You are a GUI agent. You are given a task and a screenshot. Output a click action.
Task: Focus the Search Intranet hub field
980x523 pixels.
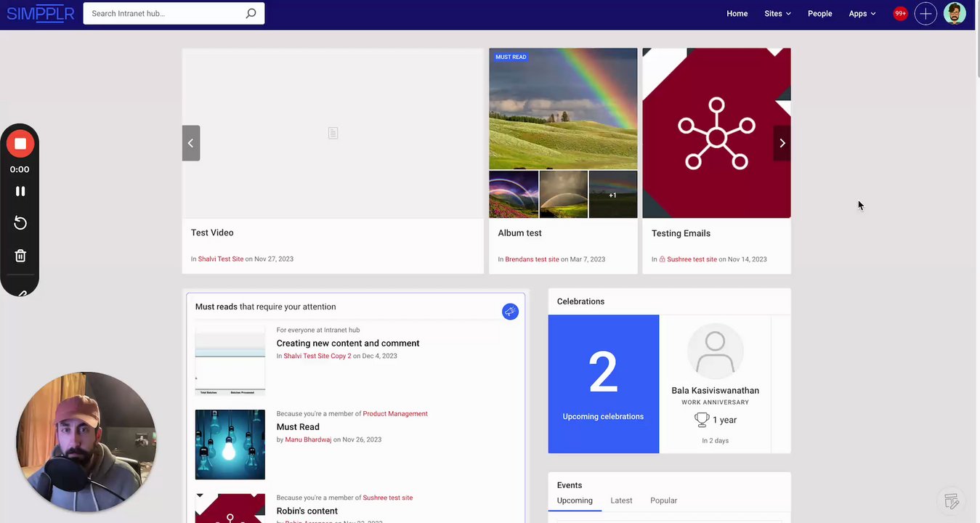[x=174, y=13]
